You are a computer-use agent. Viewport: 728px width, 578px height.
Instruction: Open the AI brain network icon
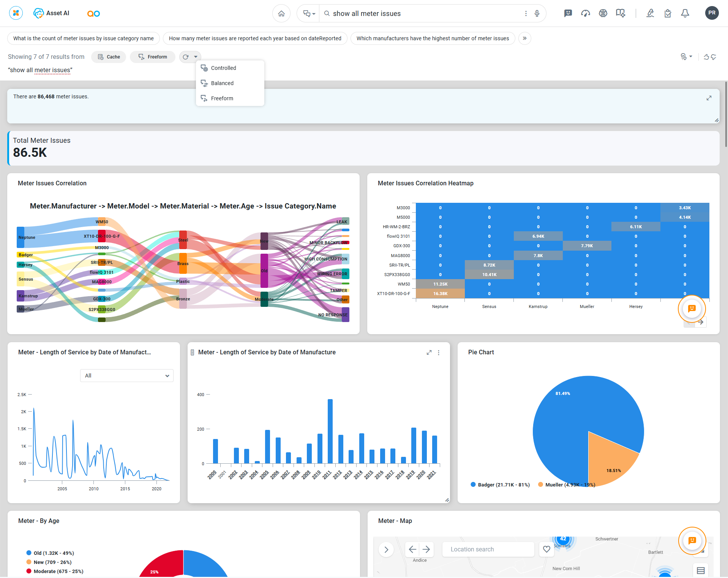603,14
